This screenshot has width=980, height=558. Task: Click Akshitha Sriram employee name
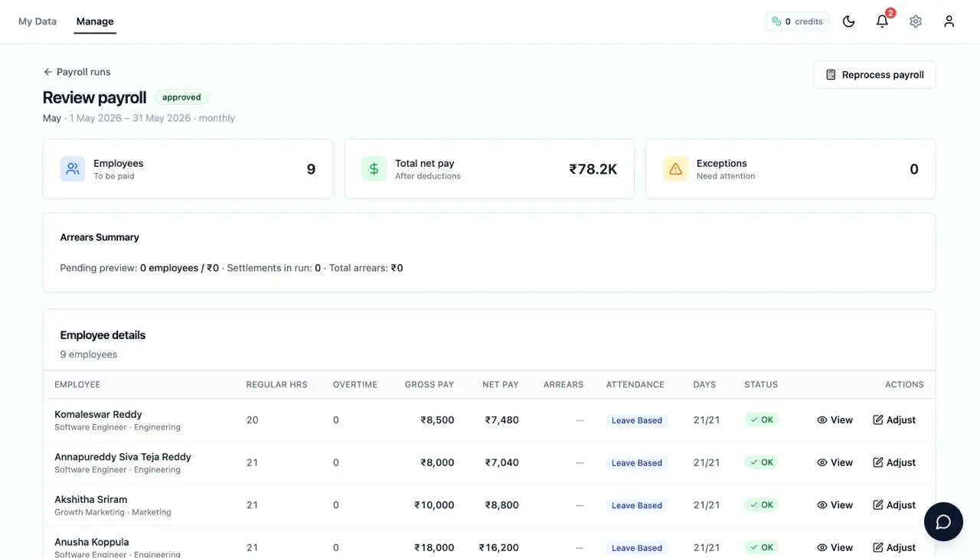pos(91,499)
